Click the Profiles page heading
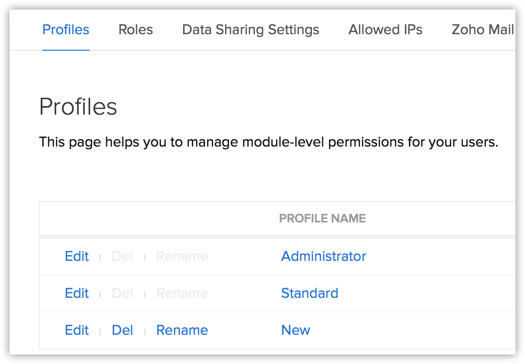The image size is (525, 364). [78, 107]
